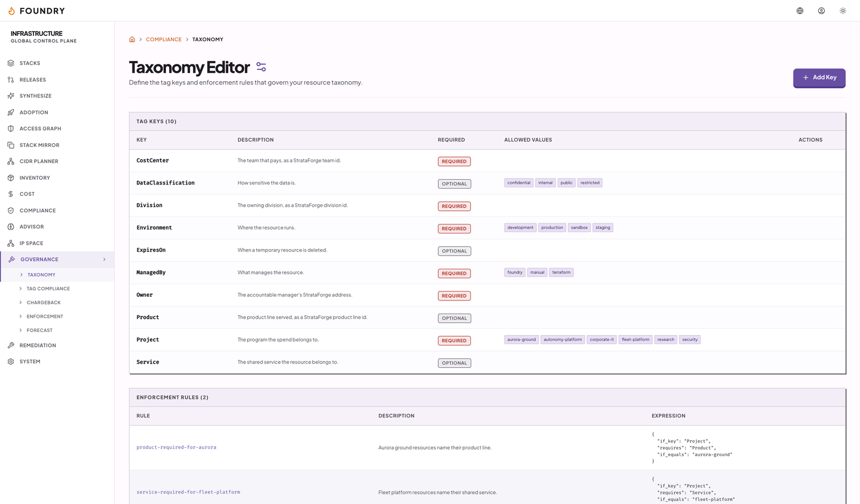The image size is (860, 504).
Task: Click the Add Key button
Action: 819,78
